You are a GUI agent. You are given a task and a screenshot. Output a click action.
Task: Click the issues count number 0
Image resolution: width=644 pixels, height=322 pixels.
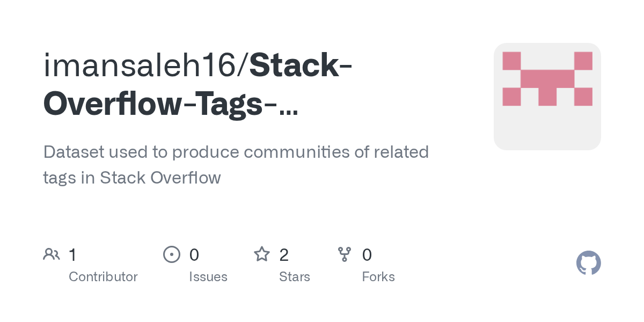194,254
